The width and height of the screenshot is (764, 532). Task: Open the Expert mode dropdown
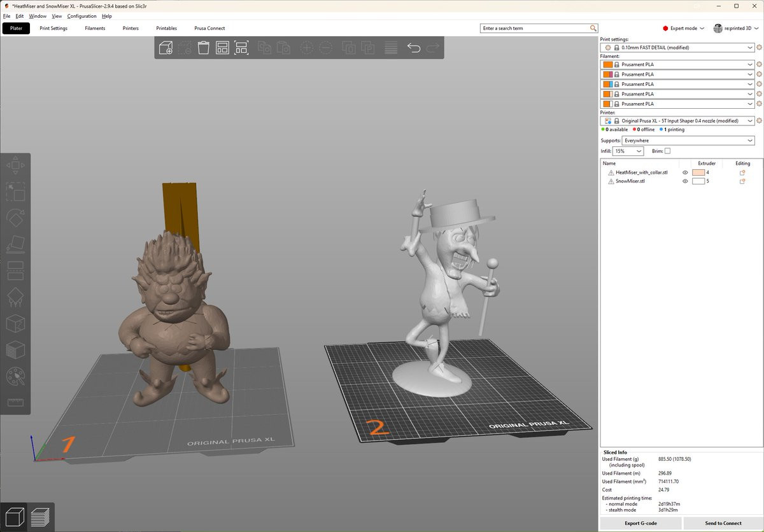click(x=684, y=28)
